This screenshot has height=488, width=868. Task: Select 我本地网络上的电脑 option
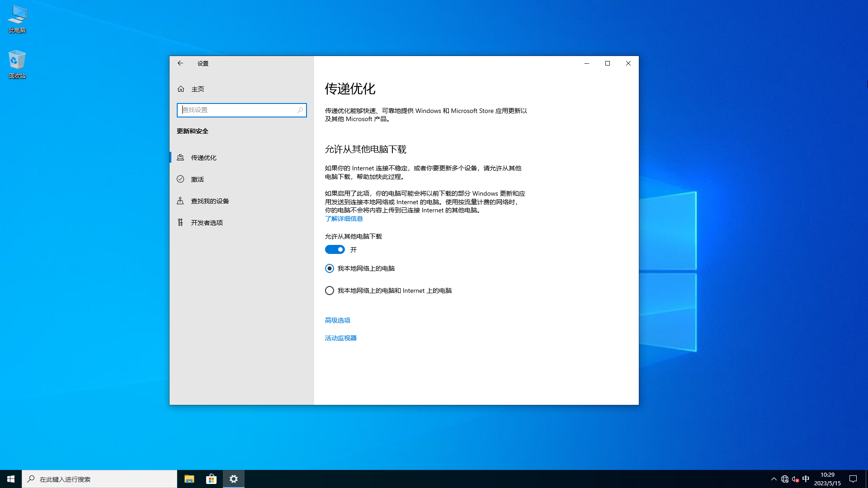click(x=329, y=268)
